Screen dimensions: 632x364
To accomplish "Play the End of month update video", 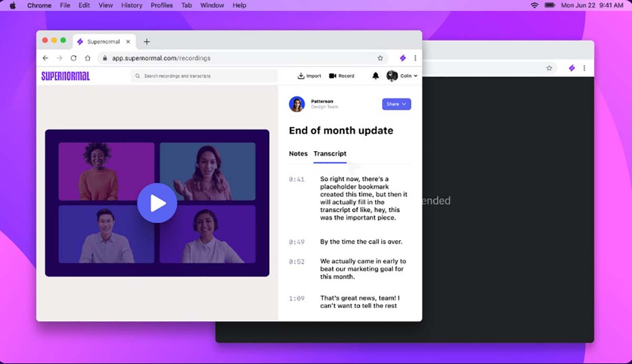I will point(157,203).
